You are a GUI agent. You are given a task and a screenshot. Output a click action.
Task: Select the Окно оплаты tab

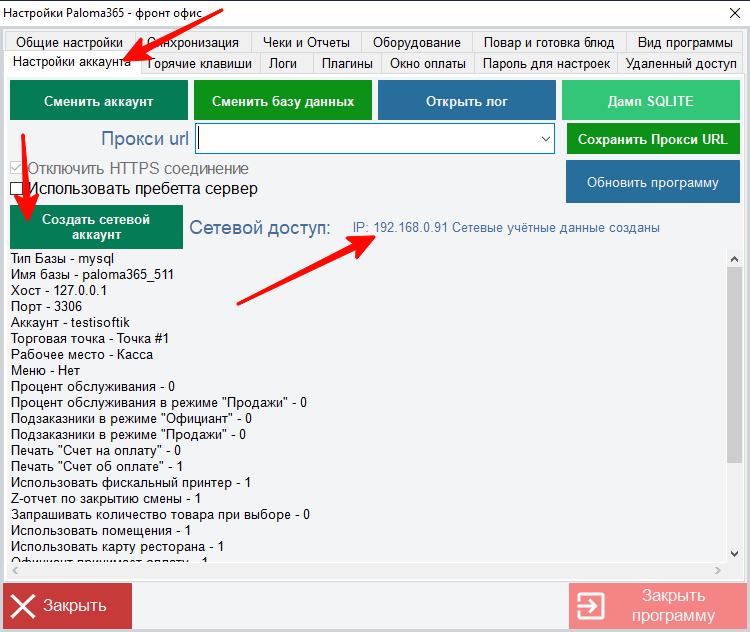tap(428, 63)
